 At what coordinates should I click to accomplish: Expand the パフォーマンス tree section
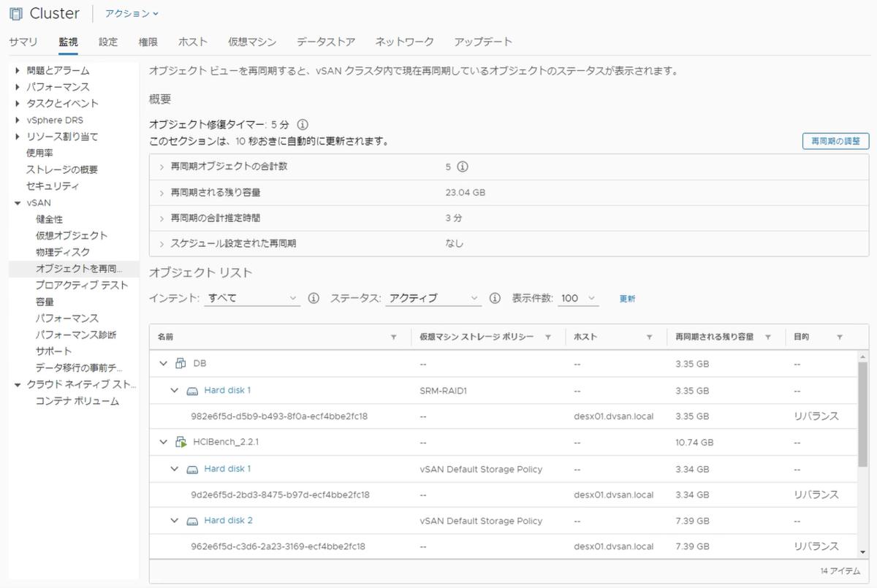click(x=18, y=87)
